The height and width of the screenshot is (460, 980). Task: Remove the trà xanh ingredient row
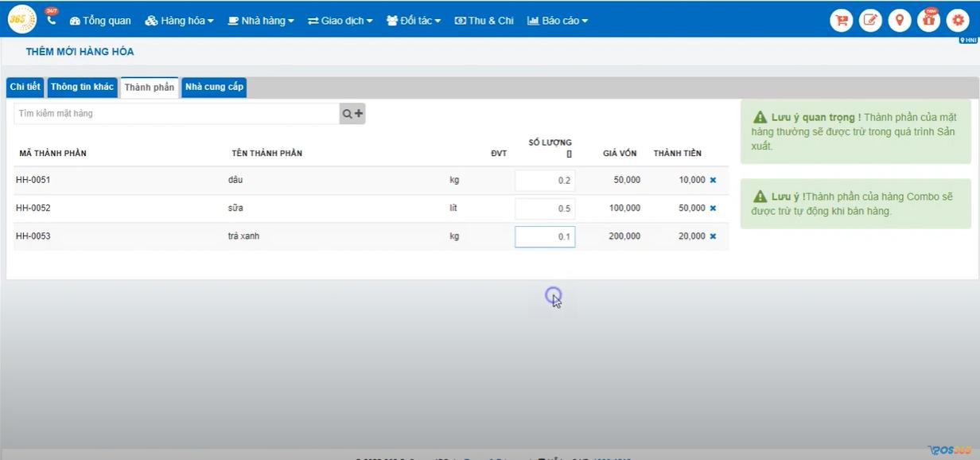point(713,236)
